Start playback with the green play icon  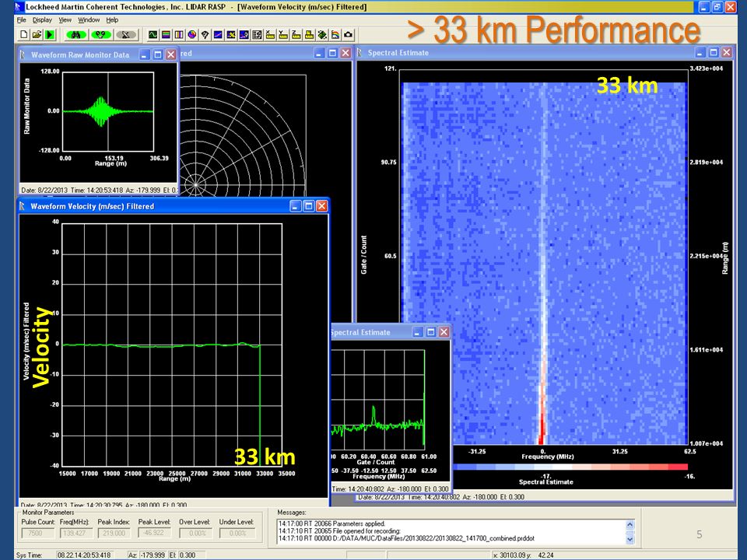click(50, 35)
